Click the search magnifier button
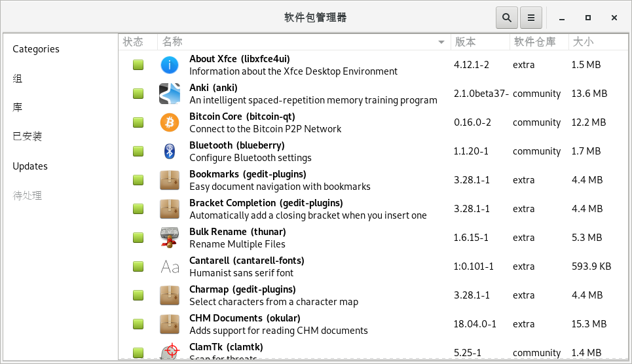This screenshot has width=632, height=364. 506,18
